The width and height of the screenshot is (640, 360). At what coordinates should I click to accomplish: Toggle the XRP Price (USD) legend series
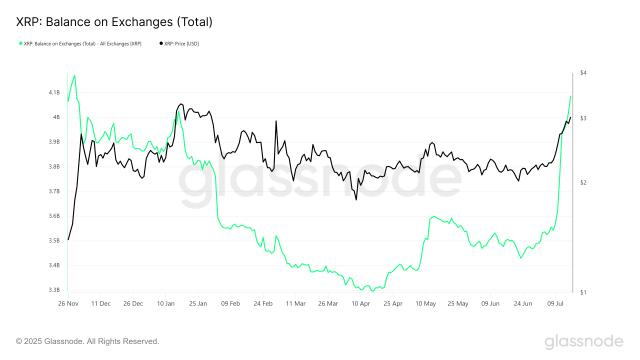click(182, 44)
